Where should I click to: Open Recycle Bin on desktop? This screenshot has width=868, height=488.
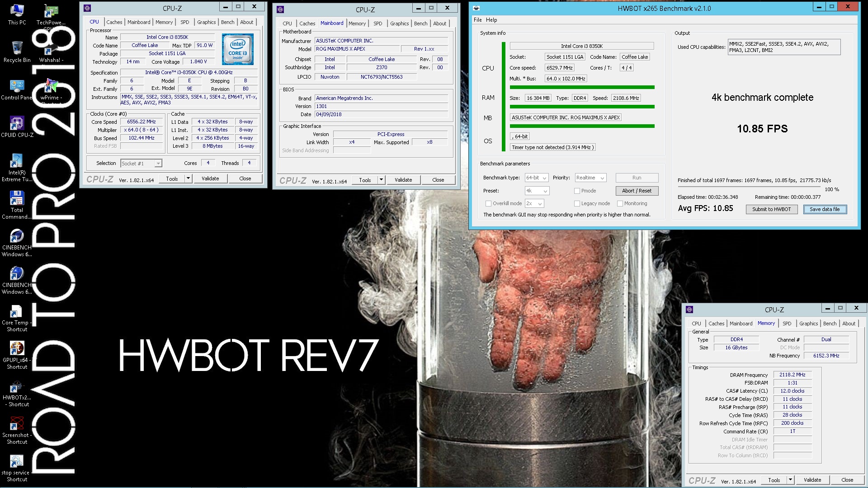(x=17, y=52)
